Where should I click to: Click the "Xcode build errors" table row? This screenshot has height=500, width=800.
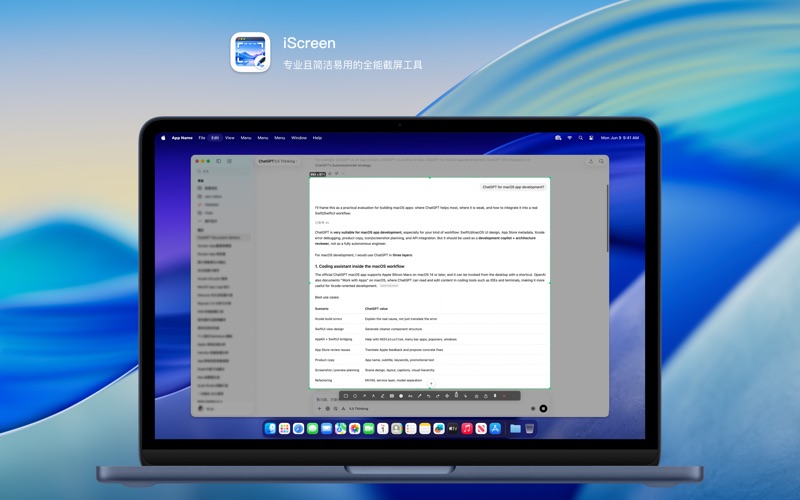coord(431,319)
